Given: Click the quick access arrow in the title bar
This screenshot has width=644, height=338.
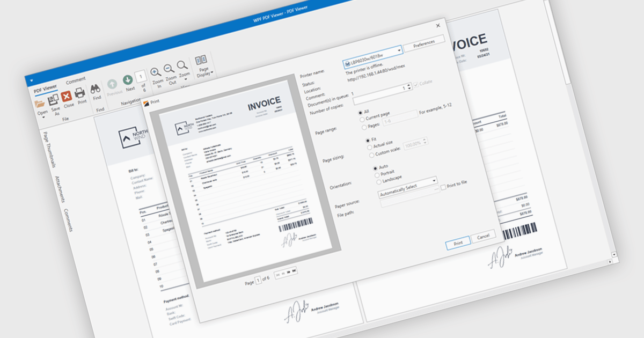Looking at the screenshot, I should 31,79.
